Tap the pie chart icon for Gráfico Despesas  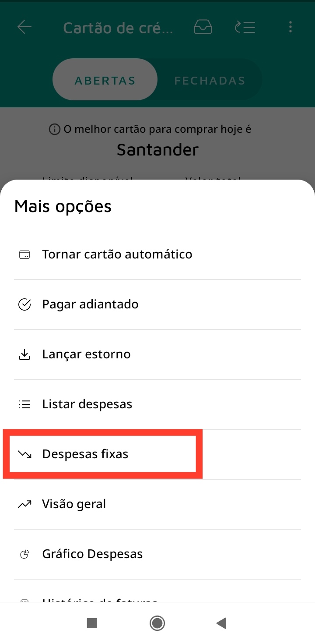click(24, 554)
